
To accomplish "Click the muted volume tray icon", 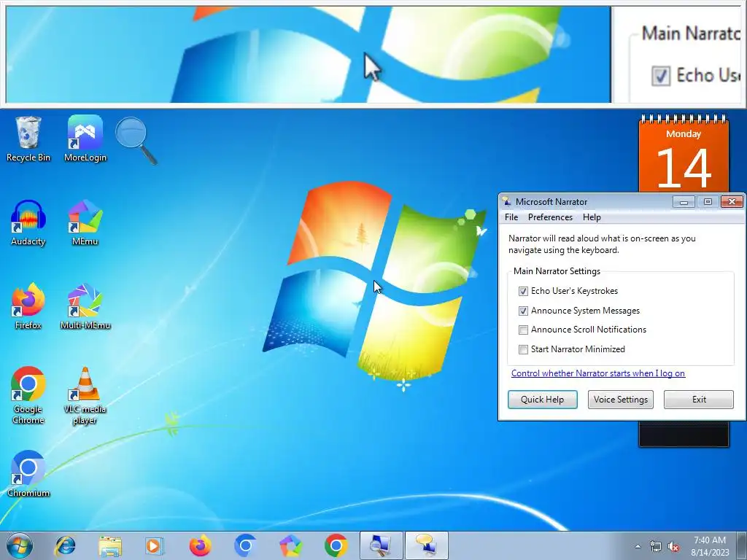I will tap(673, 547).
